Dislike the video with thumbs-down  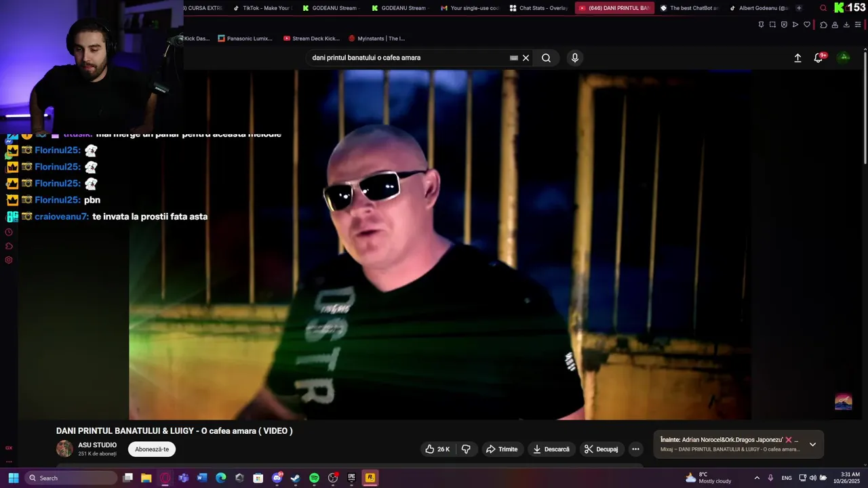[466, 449]
